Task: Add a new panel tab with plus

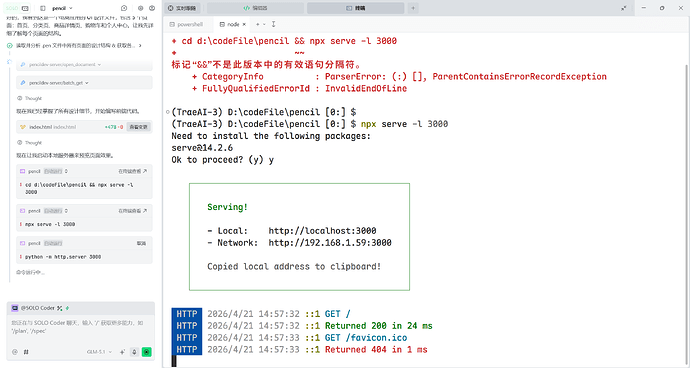Action: tap(413, 8)
